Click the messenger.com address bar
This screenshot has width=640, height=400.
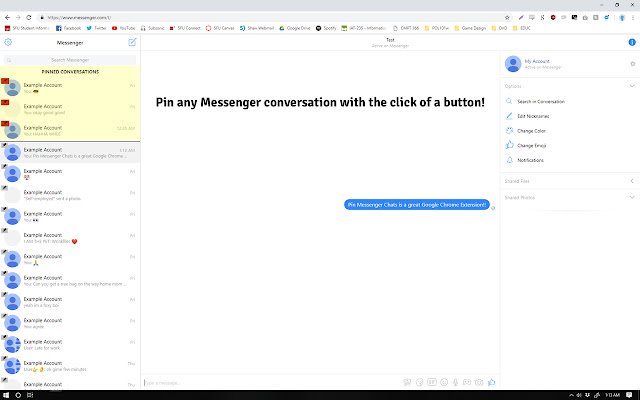click(269, 18)
